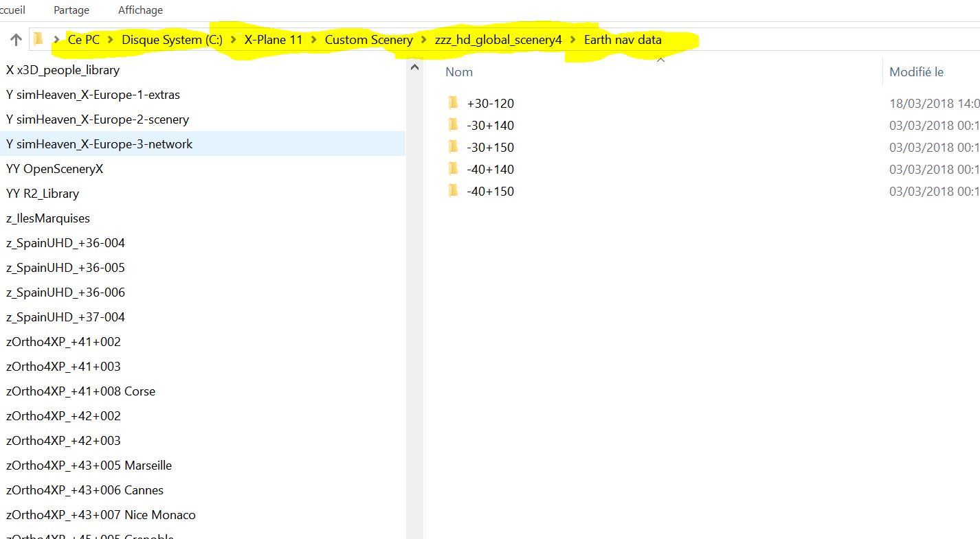Open the Affichage ribbon tab

140,10
